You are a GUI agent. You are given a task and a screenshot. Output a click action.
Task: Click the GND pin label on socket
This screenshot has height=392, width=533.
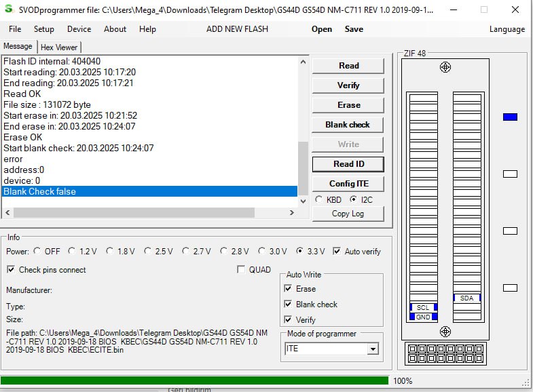[x=423, y=317]
